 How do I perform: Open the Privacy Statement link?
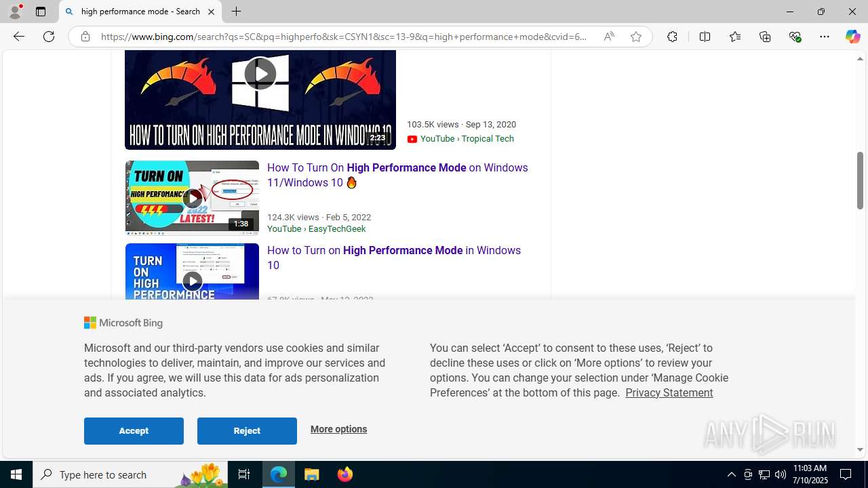click(669, 392)
